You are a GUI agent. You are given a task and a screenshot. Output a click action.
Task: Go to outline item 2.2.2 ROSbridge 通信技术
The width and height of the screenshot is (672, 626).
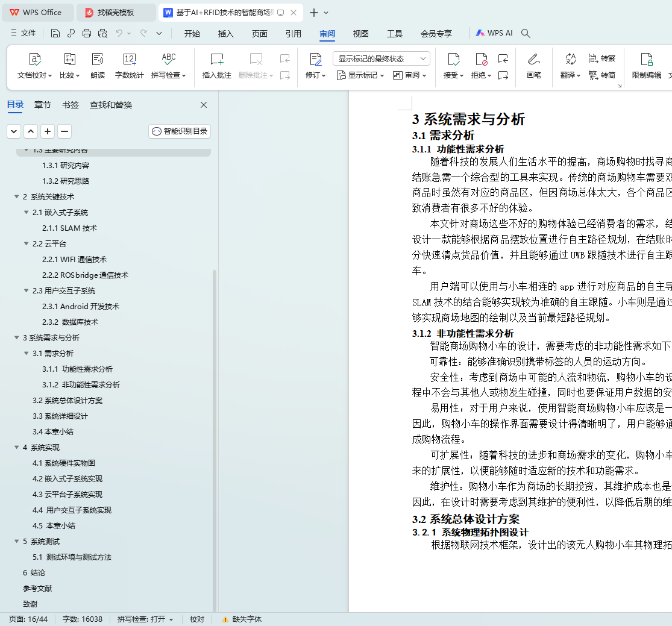(x=86, y=275)
